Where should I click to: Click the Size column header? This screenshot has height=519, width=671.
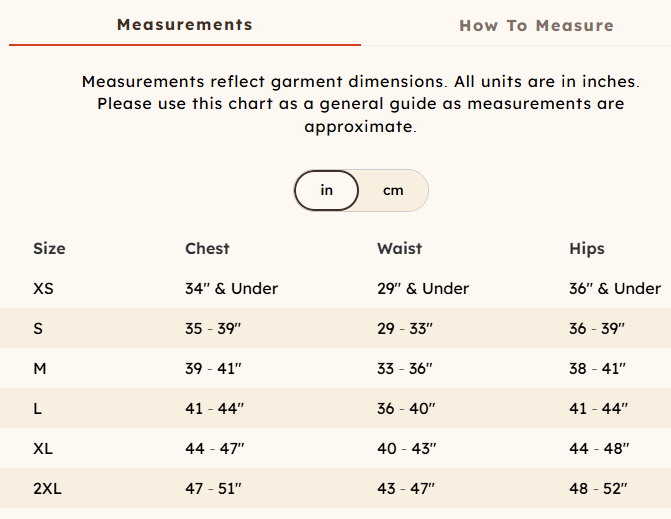(x=49, y=248)
